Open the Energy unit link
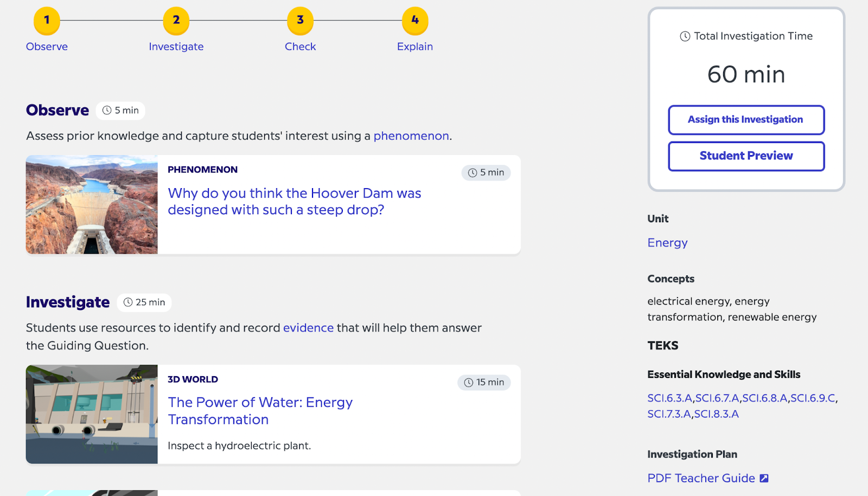The image size is (868, 496). 667,243
